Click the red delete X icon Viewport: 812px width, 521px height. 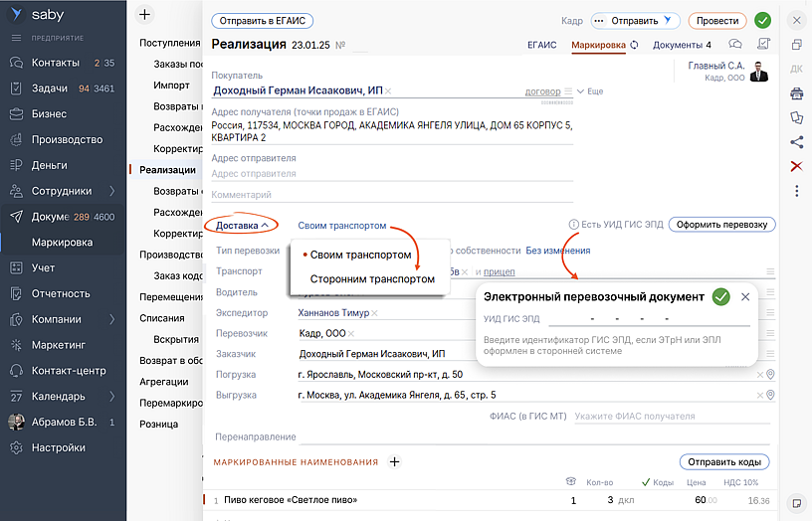click(796, 166)
